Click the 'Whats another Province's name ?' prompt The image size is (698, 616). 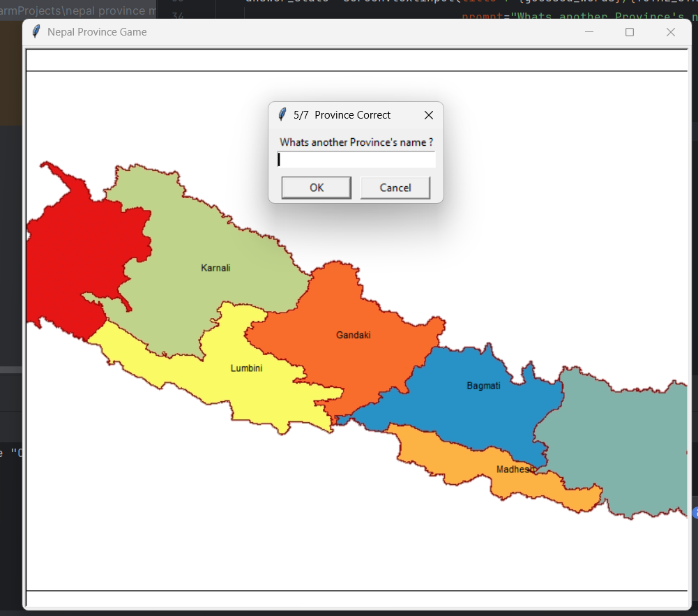click(x=356, y=142)
